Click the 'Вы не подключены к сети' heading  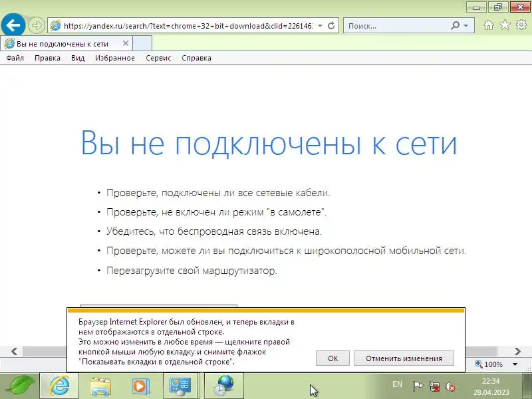click(269, 143)
